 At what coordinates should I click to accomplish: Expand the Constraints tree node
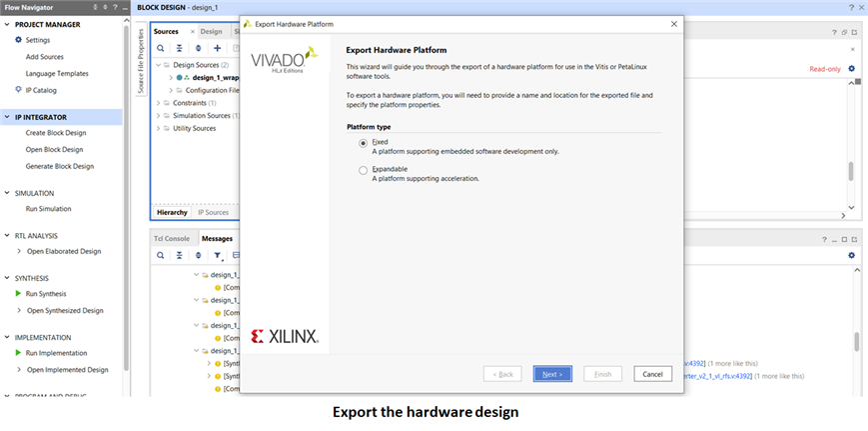coord(159,103)
